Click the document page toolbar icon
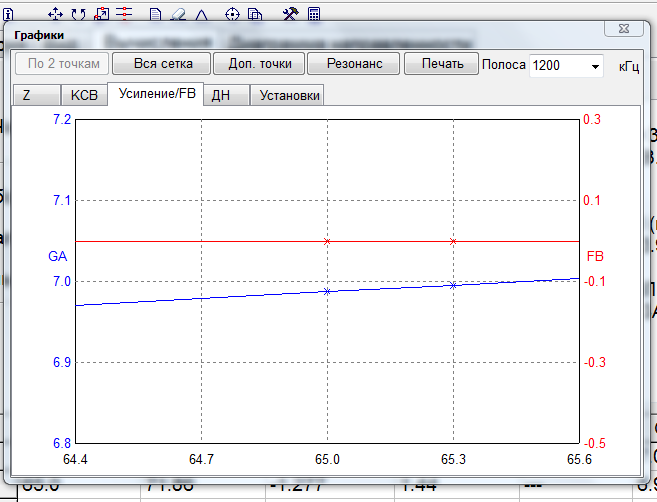Image resolution: width=657 pixels, height=502 pixels. pos(155,15)
